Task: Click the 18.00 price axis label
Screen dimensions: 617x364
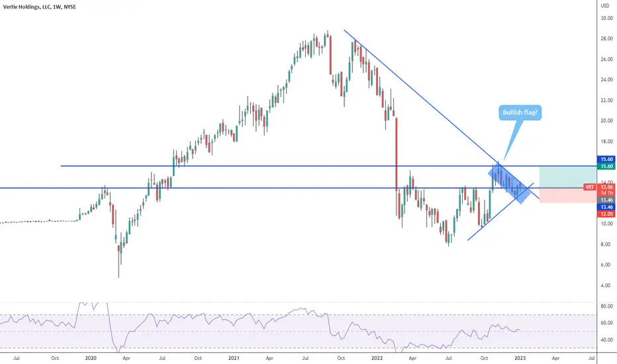Action: 606,141
